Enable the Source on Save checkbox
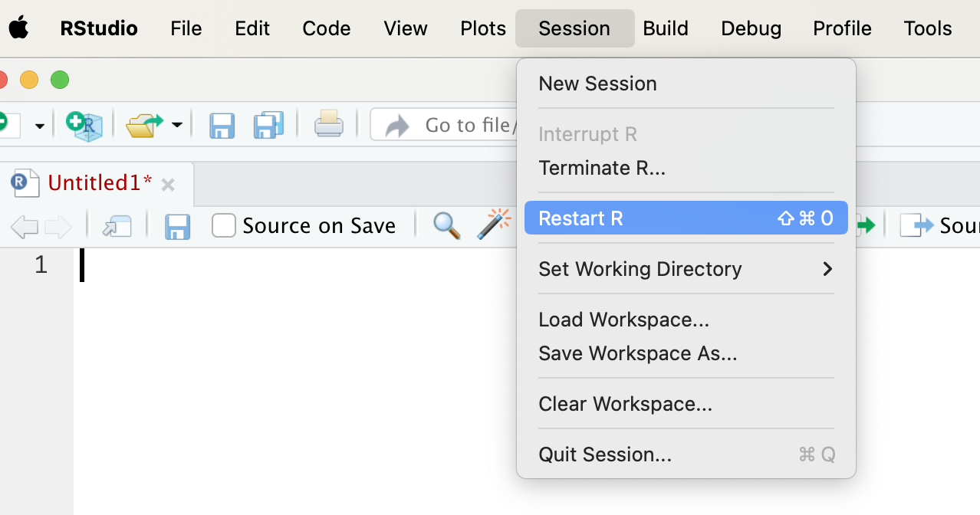This screenshot has height=515, width=980. pyautogui.click(x=224, y=225)
